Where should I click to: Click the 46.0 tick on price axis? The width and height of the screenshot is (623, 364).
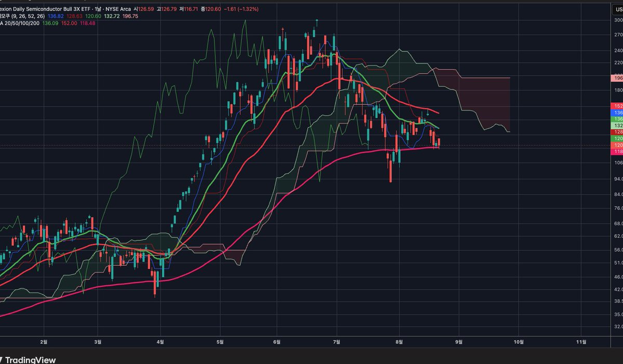pyautogui.click(x=618, y=277)
